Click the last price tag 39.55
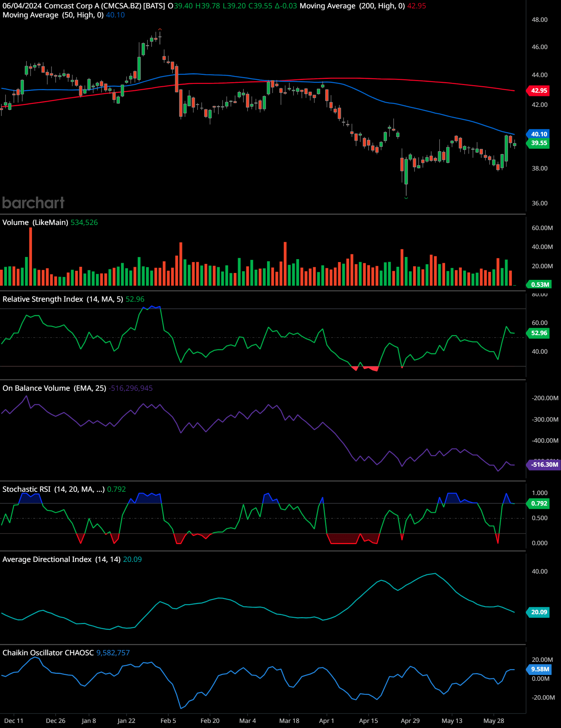Screen dimensions: 561x728 coord(538,143)
